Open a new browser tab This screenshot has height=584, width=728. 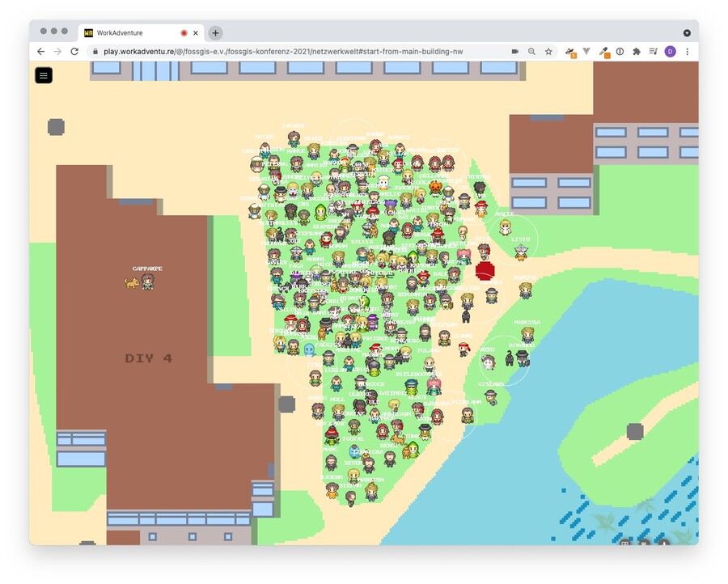[215, 33]
